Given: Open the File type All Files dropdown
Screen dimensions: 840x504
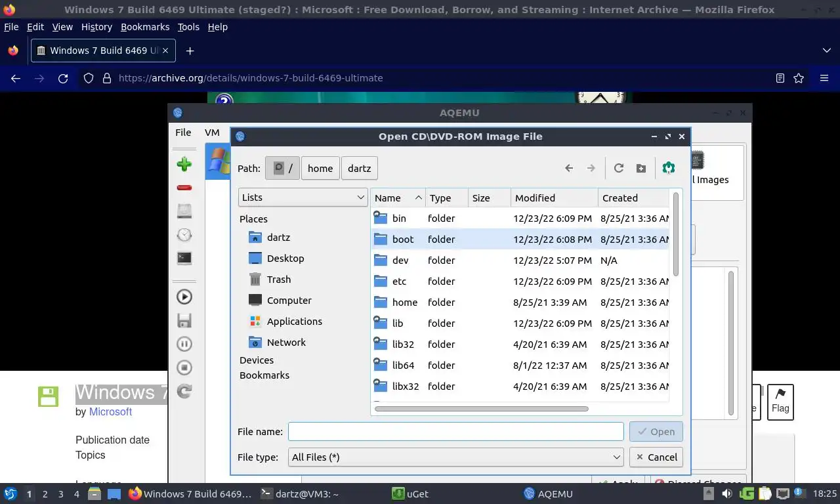Looking at the screenshot, I should (455, 457).
